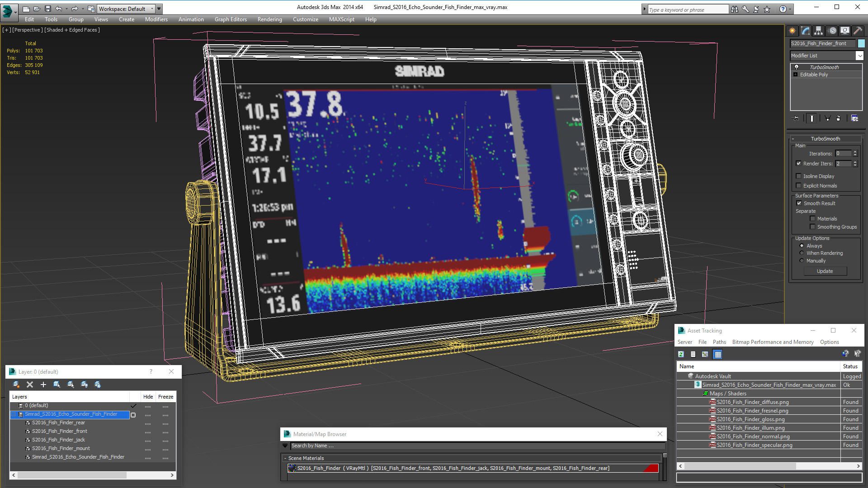Click Freeze/Unfreeze All Layers icon
Screen dimensions: 868x488
coord(98,385)
